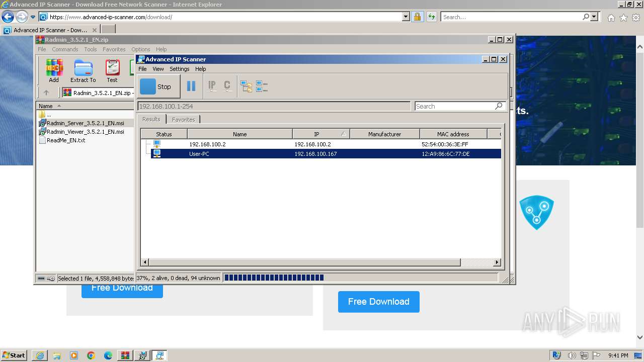644x362 pixels.
Task: Open the Windows Start menu
Action: (x=14, y=355)
